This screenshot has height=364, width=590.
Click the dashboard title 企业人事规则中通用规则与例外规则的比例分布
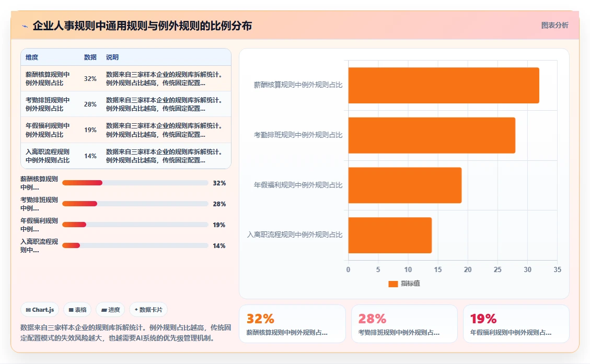(142, 26)
